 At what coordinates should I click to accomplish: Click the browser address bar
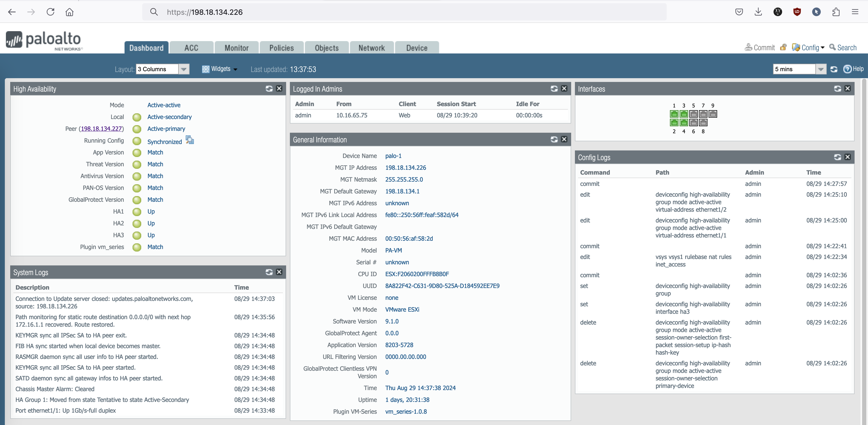click(404, 12)
